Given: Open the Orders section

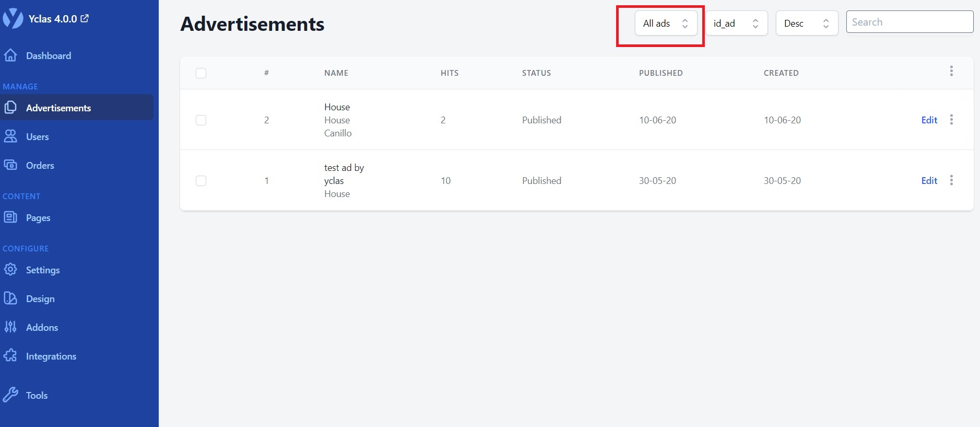Looking at the screenshot, I should pyautogui.click(x=40, y=165).
